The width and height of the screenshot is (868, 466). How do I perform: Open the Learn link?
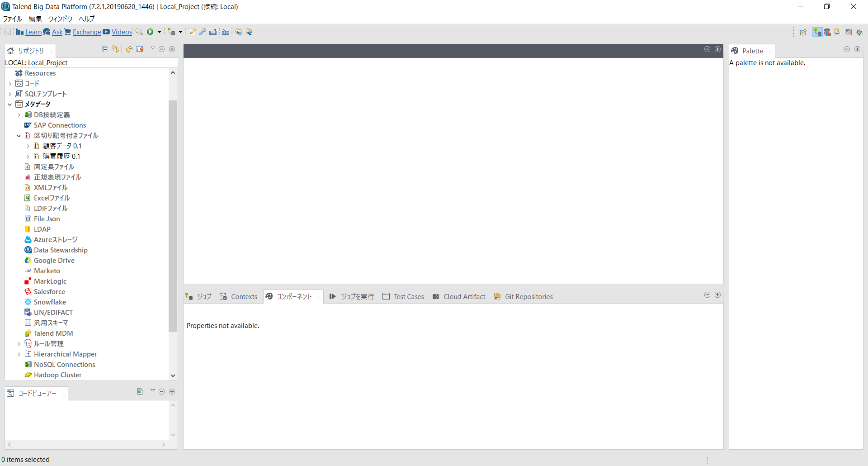click(33, 32)
